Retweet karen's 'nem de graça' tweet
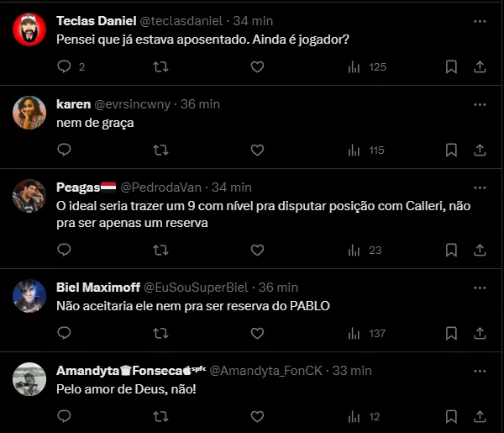Viewport: 504px width, 433px height. [160, 150]
